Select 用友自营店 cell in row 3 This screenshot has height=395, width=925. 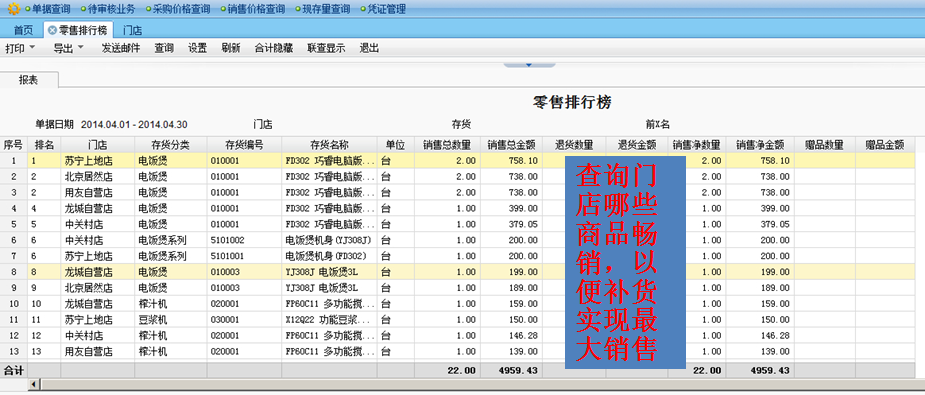coord(98,192)
